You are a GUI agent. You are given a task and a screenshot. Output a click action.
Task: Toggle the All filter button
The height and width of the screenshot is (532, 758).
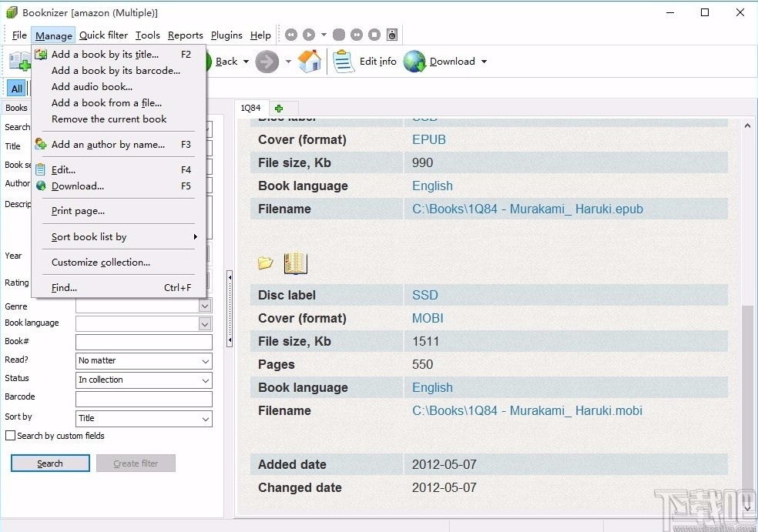point(16,89)
